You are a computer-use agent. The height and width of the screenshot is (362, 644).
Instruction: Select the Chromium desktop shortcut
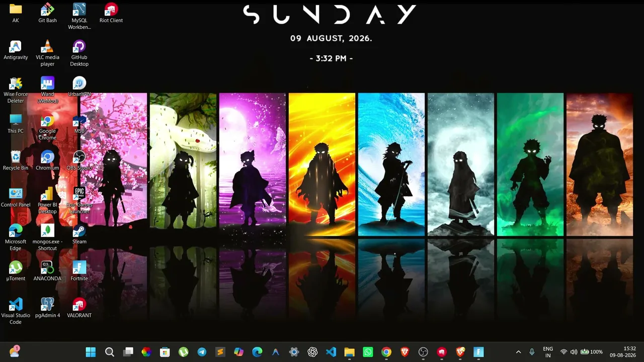click(47, 160)
